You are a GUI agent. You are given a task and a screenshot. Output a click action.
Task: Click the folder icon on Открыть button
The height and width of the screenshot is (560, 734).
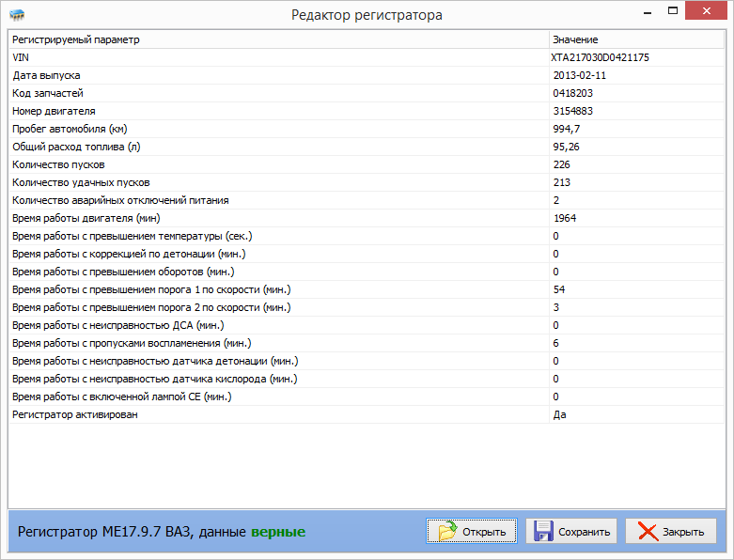pos(447,531)
